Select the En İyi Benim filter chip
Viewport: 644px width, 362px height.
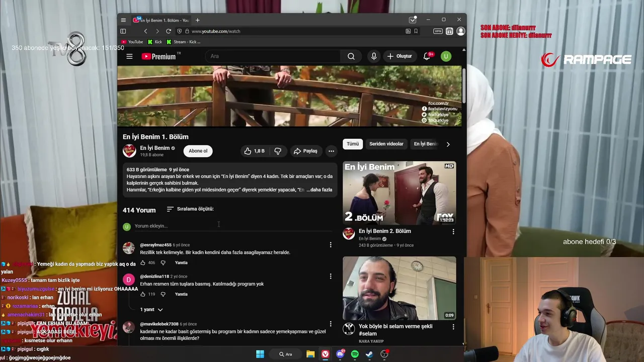coord(426,144)
